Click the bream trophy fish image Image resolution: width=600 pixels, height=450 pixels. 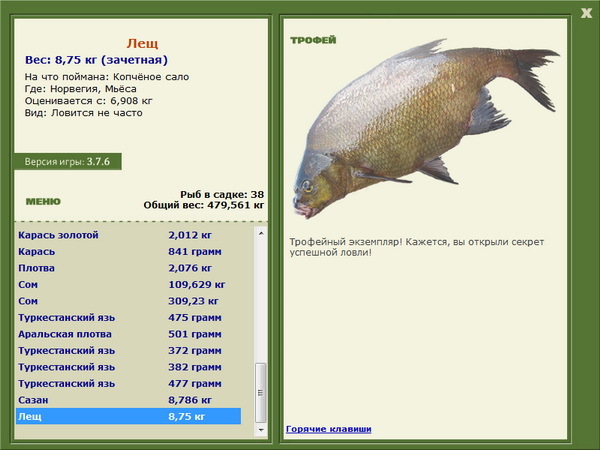coord(426,128)
